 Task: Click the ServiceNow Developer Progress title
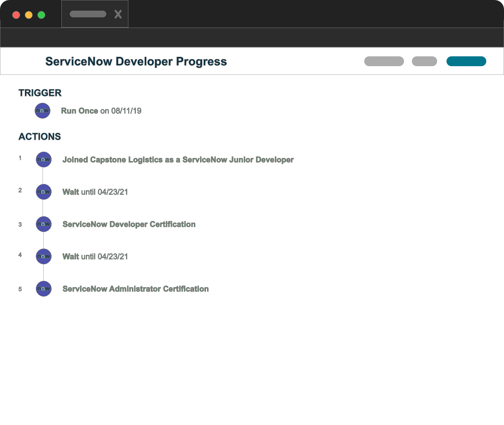pyautogui.click(x=136, y=61)
